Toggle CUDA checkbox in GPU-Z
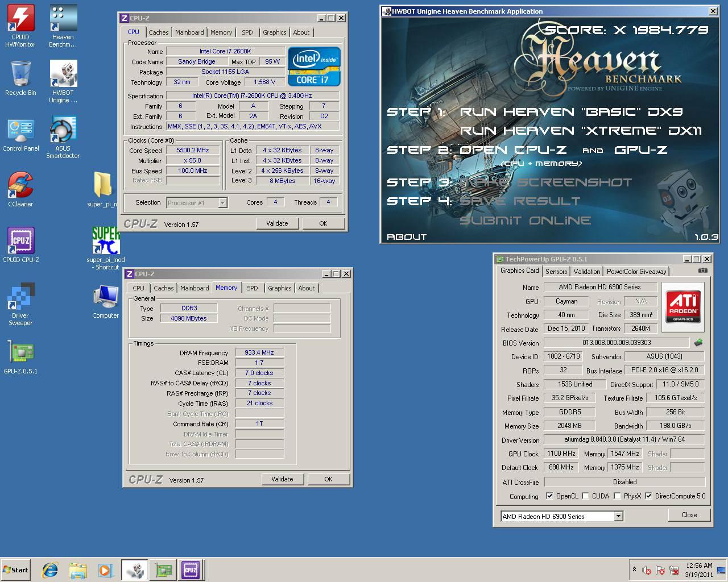This screenshot has width=728, height=582. click(585, 496)
